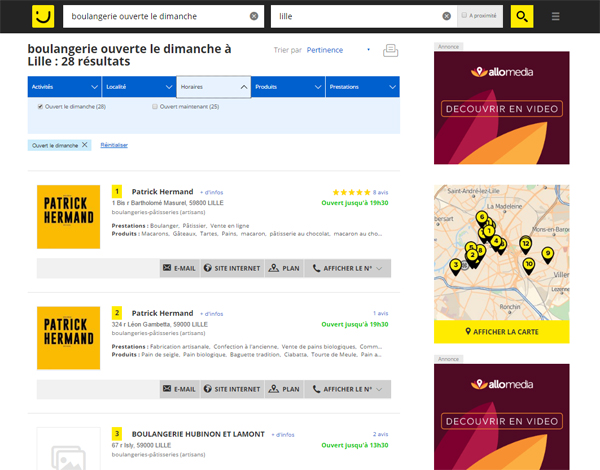Start search with the magnifier button

522,16
